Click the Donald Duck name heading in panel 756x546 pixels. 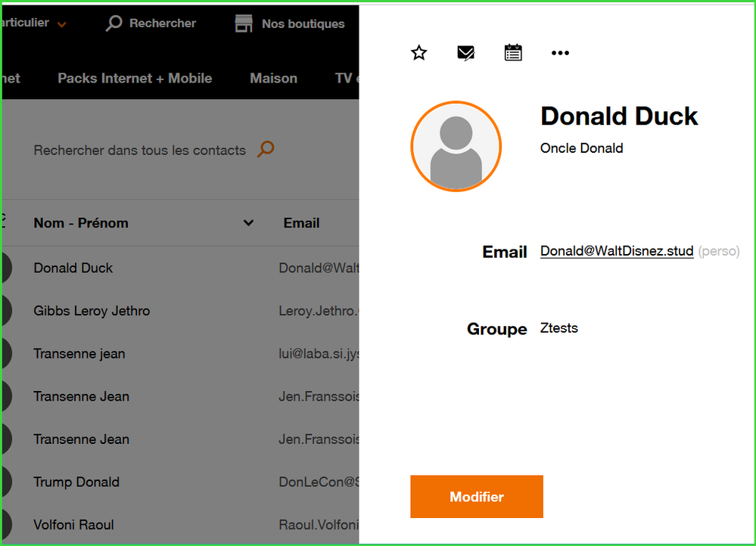point(619,116)
